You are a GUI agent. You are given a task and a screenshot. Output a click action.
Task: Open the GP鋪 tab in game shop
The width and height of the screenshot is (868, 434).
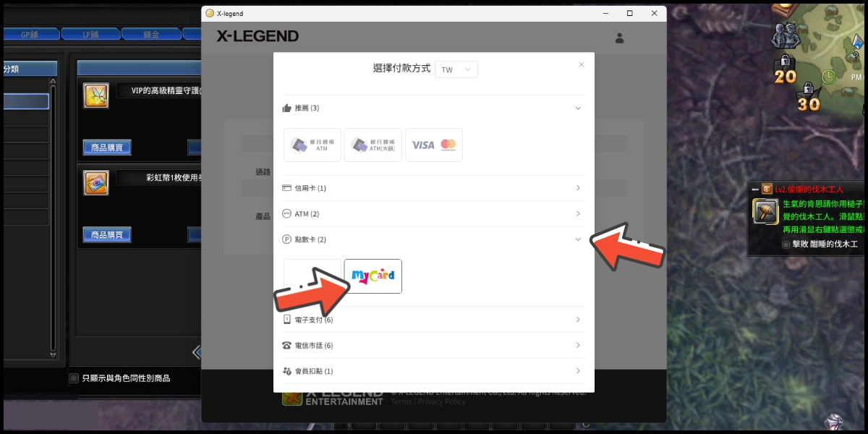(30, 33)
